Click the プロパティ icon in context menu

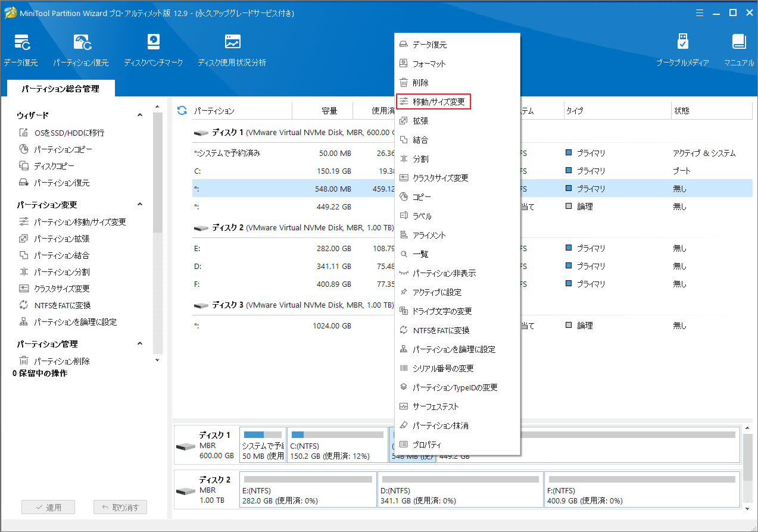tap(404, 445)
